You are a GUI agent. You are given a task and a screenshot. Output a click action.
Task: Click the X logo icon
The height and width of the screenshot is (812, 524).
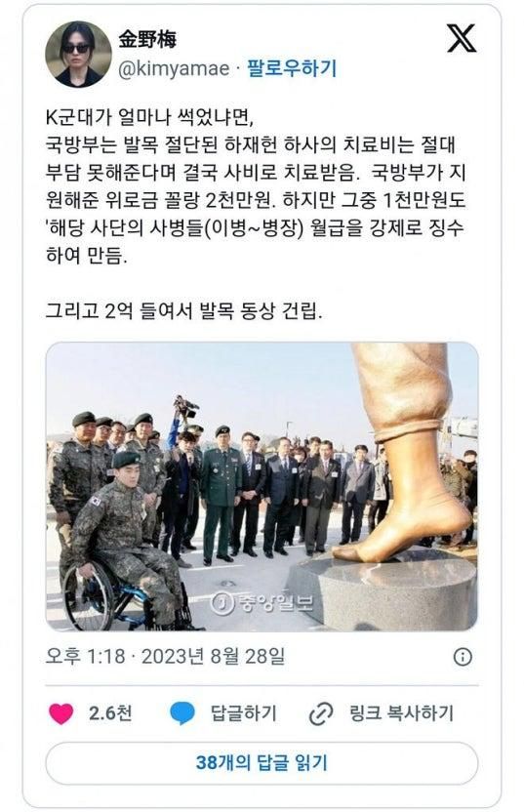[x=462, y=38]
